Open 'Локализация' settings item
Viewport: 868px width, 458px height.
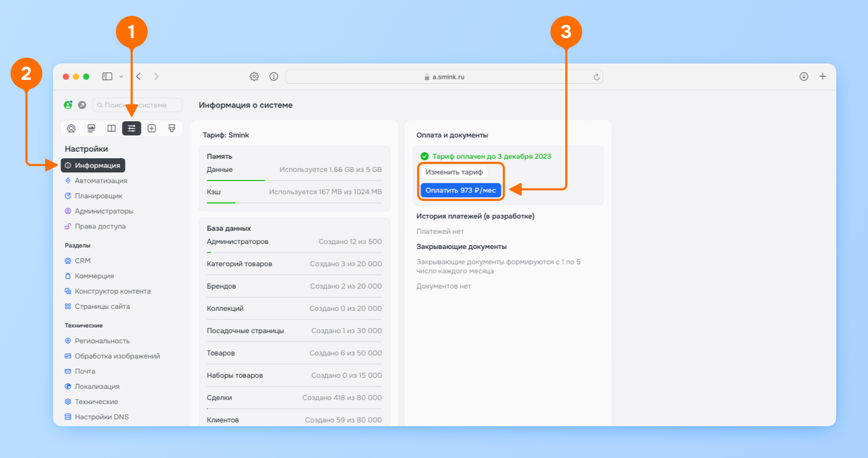92,387
